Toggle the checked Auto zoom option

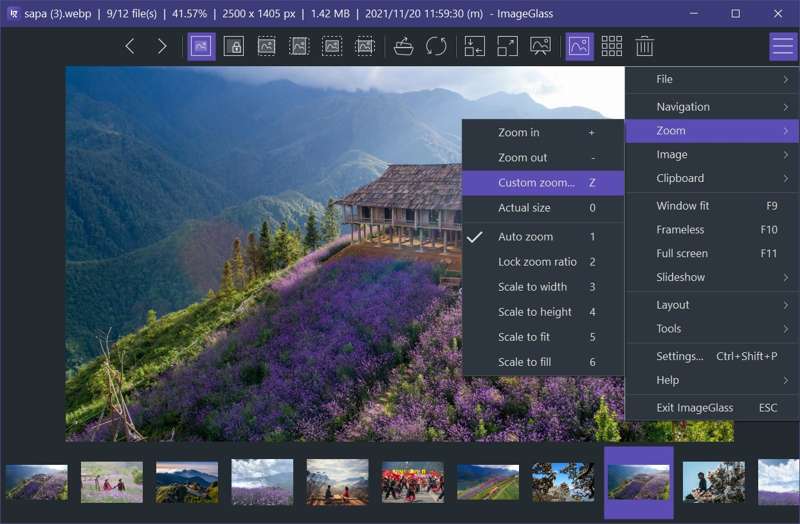click(525, 237)
